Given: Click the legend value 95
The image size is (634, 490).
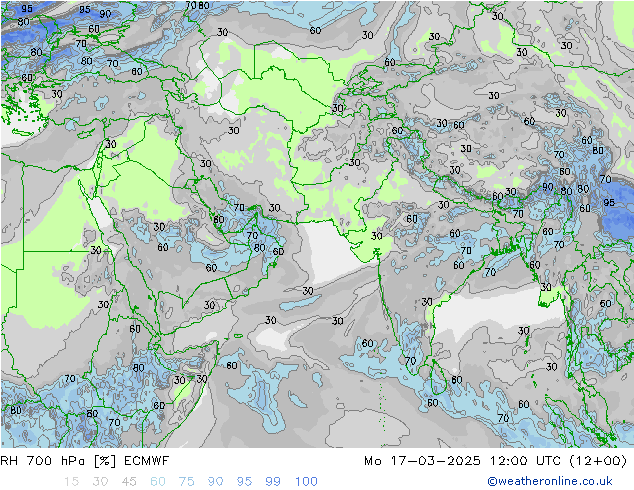Looking at the screenshot, I should coord(244,482).
